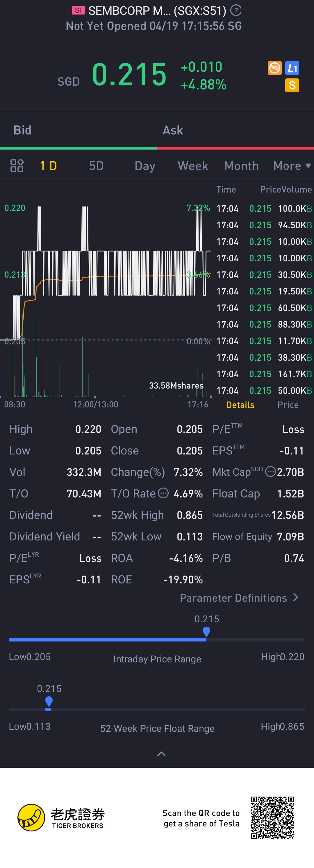Switch to the 5D chart tab

[x=96, y=166]
